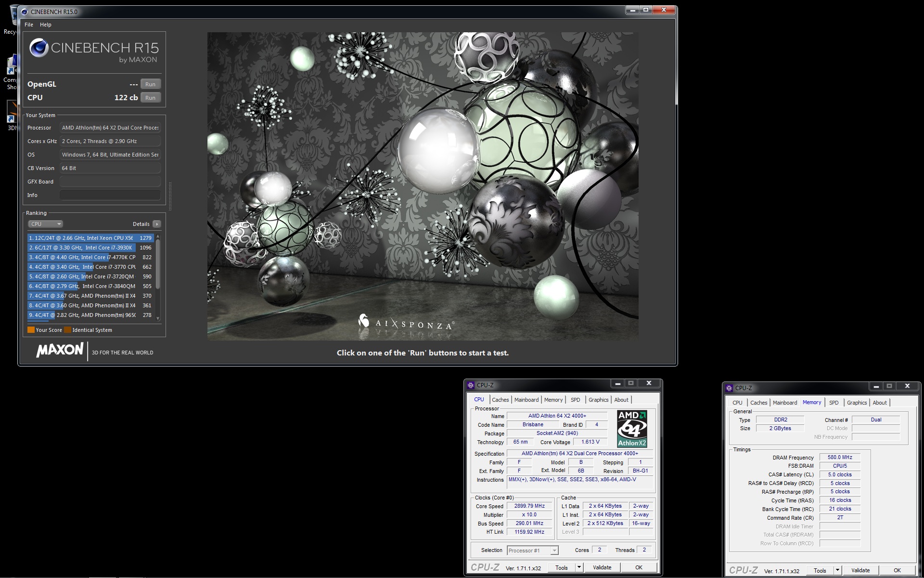Open Processor #1 selection dropdown in CPU-Z
This screenshot has height=578, width=924.
coord(533,551)
